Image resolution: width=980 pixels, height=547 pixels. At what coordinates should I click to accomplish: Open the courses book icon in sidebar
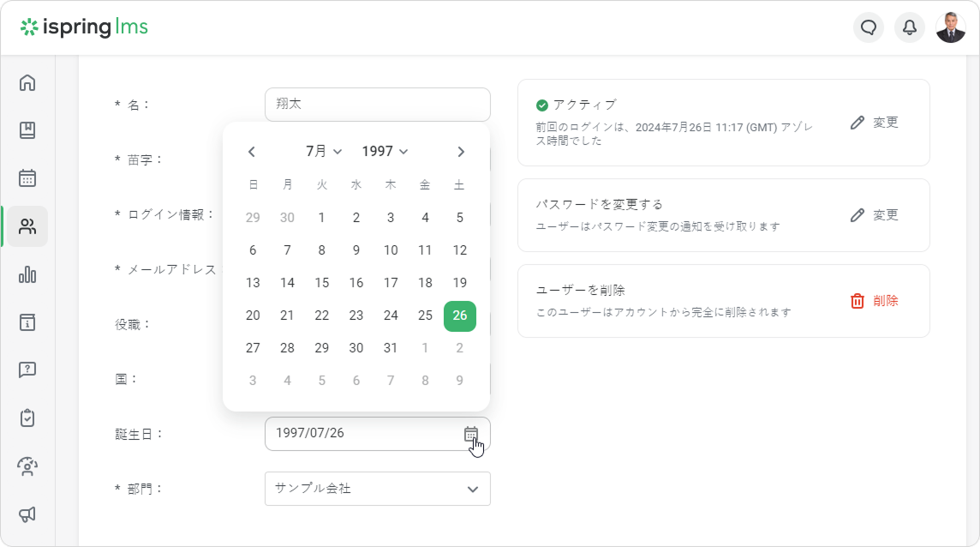point(27,130)
